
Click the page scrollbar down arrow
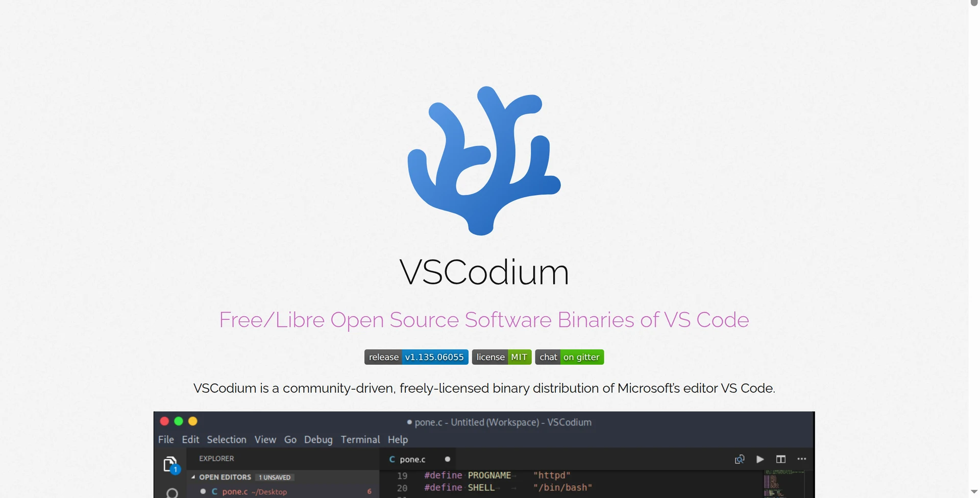click(974, 492)
